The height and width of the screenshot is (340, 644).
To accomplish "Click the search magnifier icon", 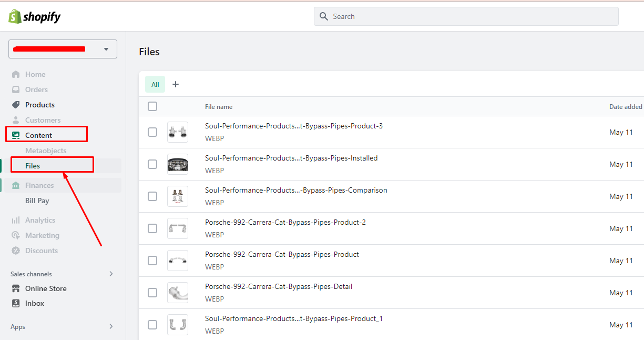I will 324,16.
